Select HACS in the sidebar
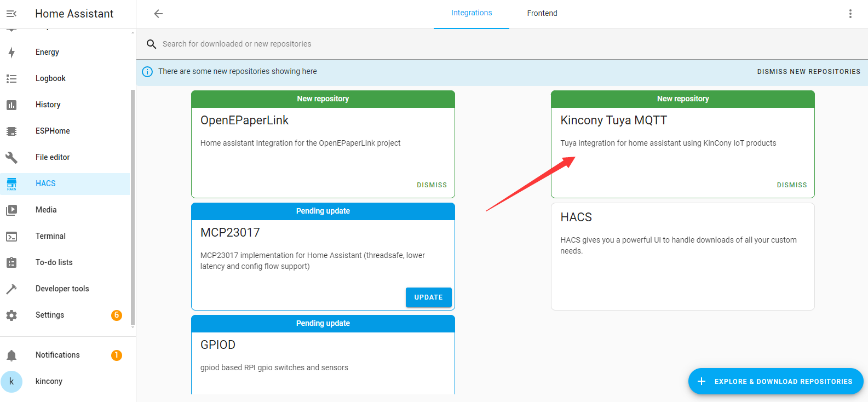 pyautogui.click(x=65, y=183)
